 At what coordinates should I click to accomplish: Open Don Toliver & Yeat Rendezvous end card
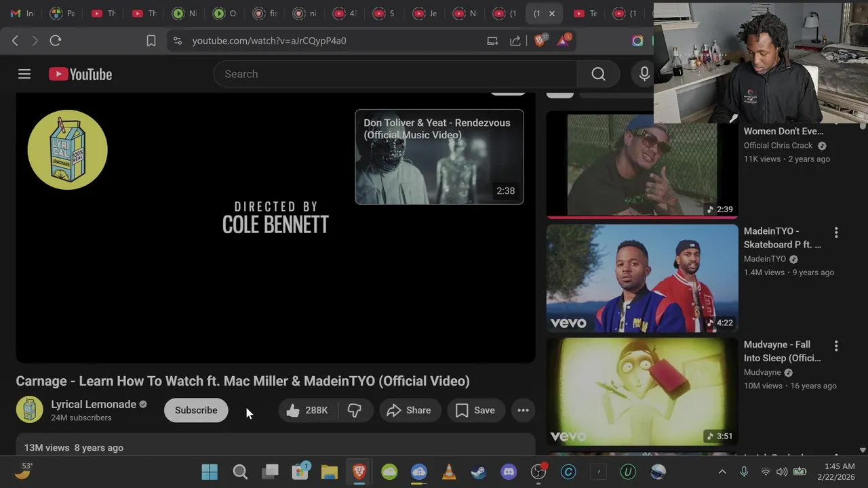[439, 157]
